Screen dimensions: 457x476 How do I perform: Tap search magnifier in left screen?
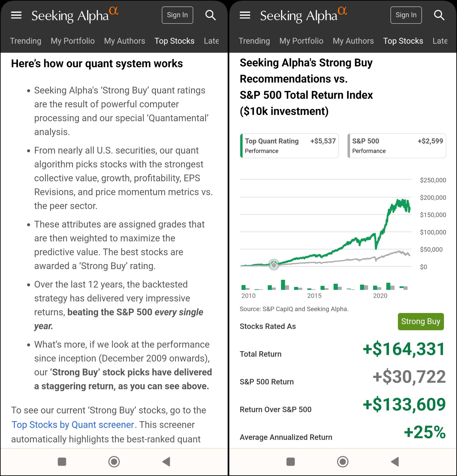[x=210, y=15]
